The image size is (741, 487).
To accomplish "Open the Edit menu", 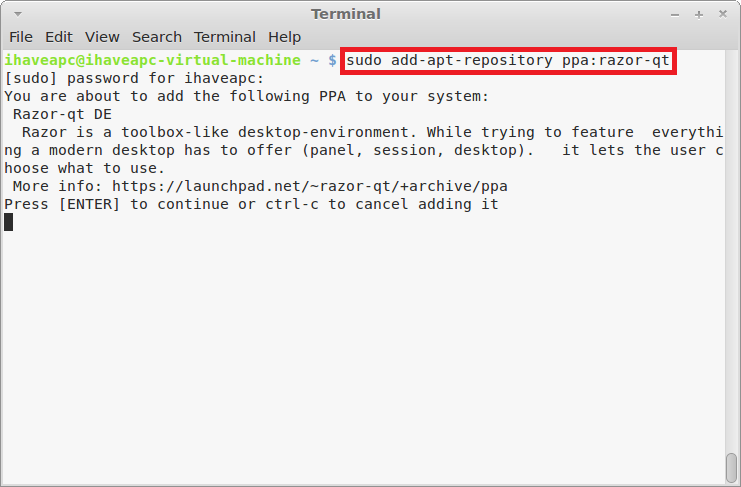I will point(59,37).
